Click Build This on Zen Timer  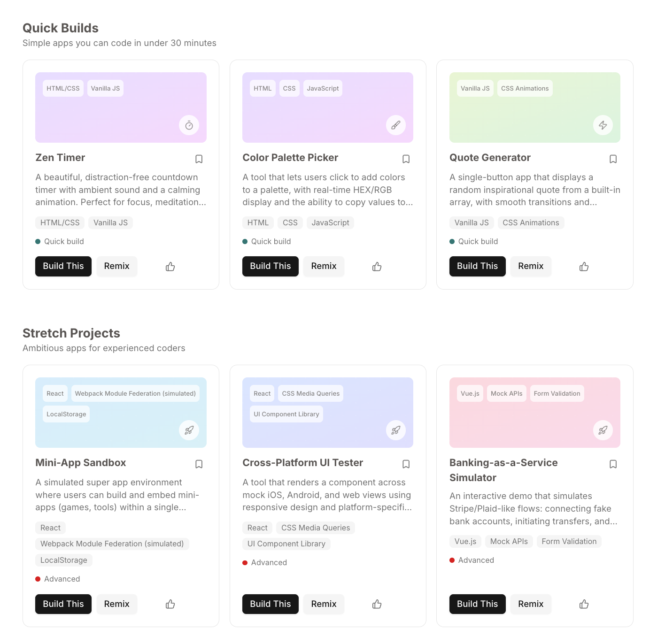(63, 266)
